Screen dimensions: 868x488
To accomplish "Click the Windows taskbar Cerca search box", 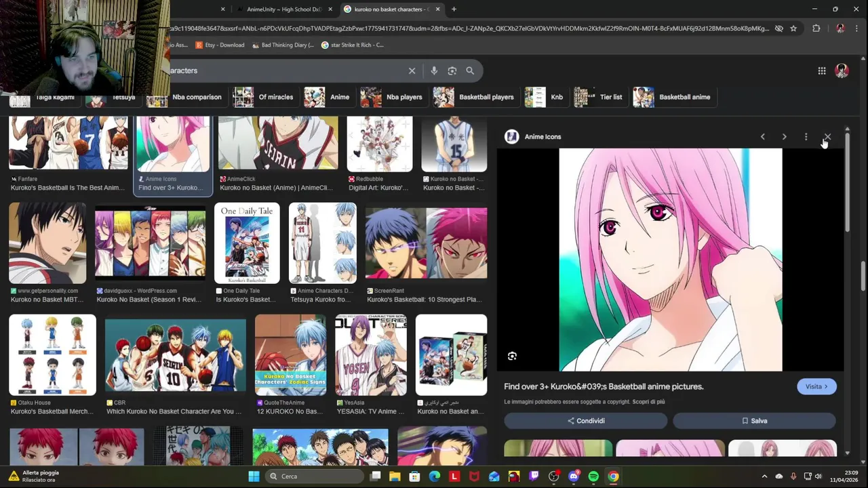I will click(315, 476).
